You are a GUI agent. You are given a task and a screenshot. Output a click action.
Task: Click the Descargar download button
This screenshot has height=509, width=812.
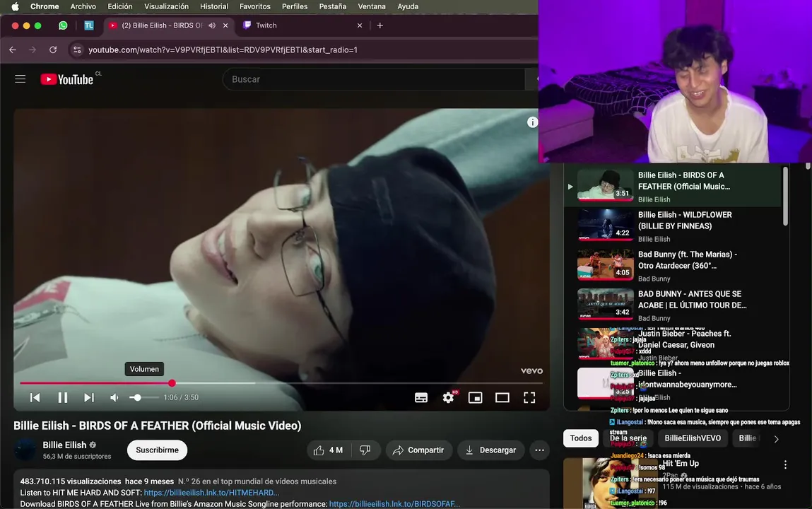(x=490, y=450)
